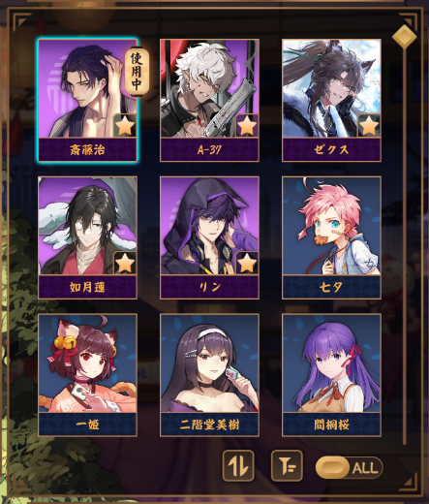The height and width of the screenshot is (504, 429).
Task: Choose the 七夕 pink-haired character
Action: [x=331, y=237]
